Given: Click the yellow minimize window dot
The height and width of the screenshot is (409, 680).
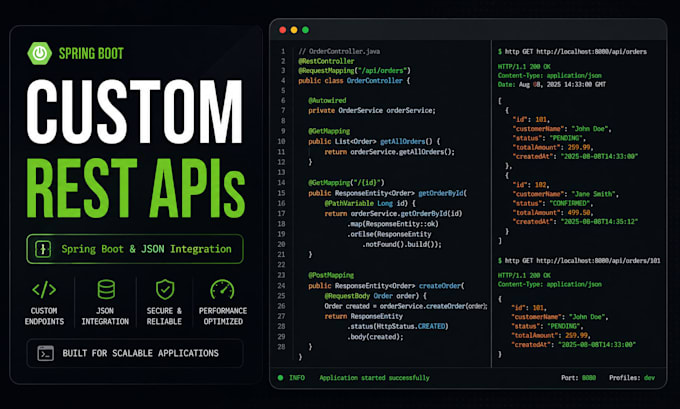Looking at the screenshot, I should [x=294, y=30].
